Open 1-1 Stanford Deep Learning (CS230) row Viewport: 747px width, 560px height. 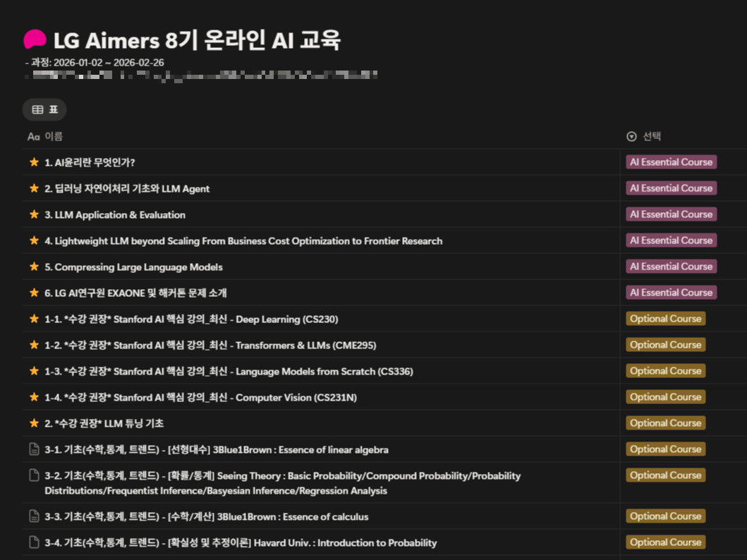[x=191, y=319]
